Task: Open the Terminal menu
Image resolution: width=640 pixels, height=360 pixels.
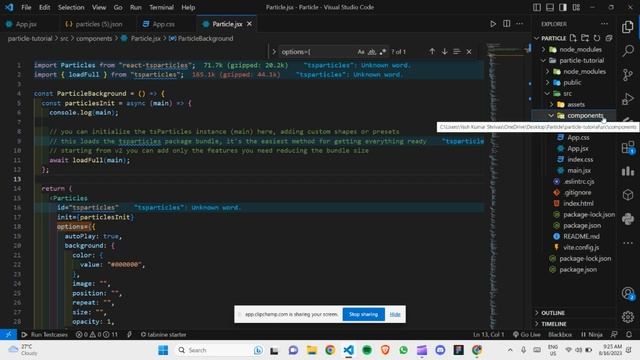Action: [161, 7]
